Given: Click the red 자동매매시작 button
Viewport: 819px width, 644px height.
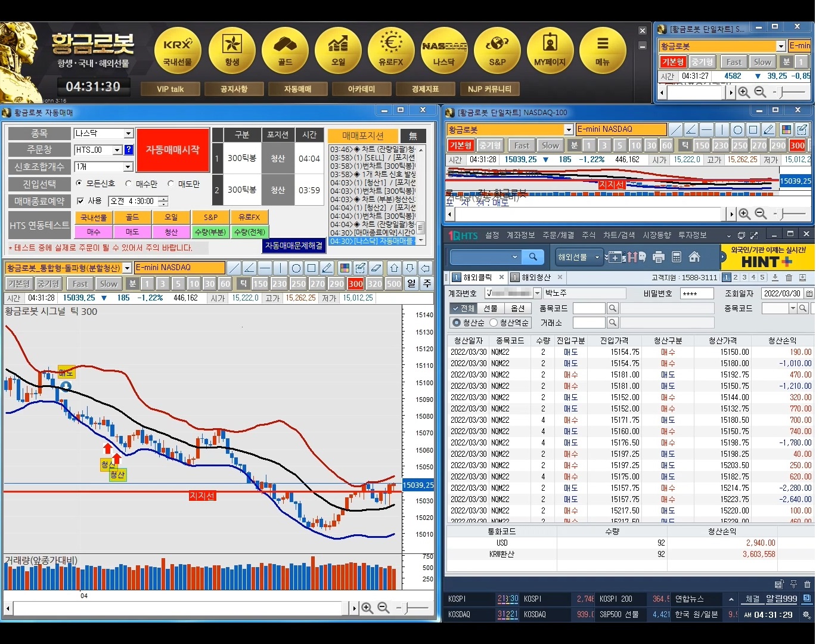Looking at the screenshot, I should 173,150.
